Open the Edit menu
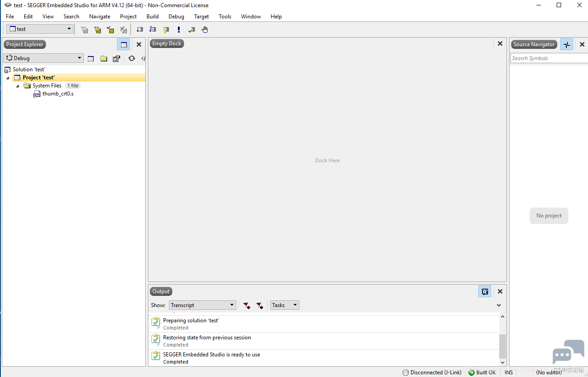Screen dimensions: 588x377 click(x=28, y=17)
